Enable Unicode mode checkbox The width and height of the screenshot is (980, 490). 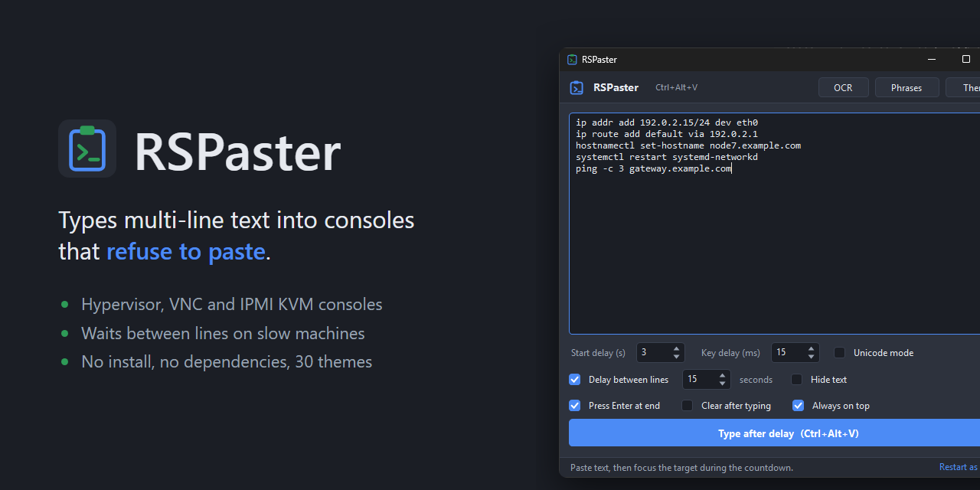(x=840, y=353)
